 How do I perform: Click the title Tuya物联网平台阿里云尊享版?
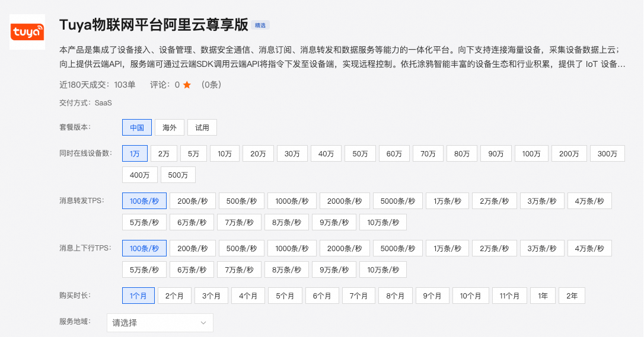[154, 25]
